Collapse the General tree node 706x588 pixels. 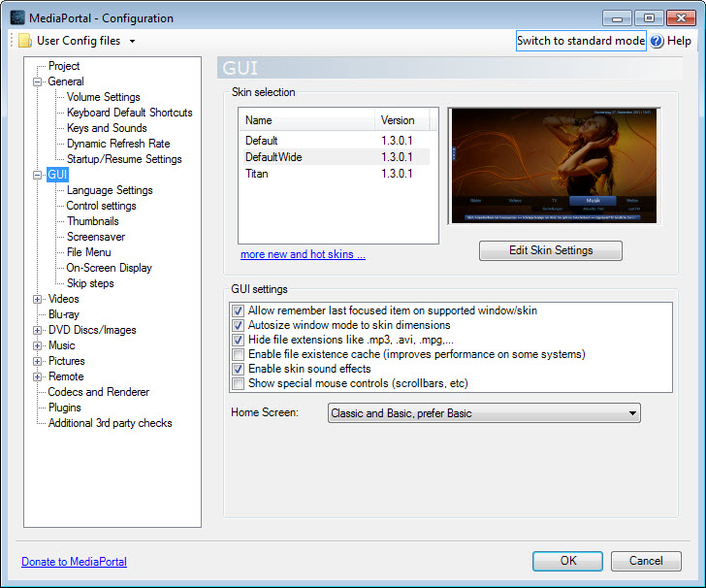pyautogui.click(x=38, y=82)
